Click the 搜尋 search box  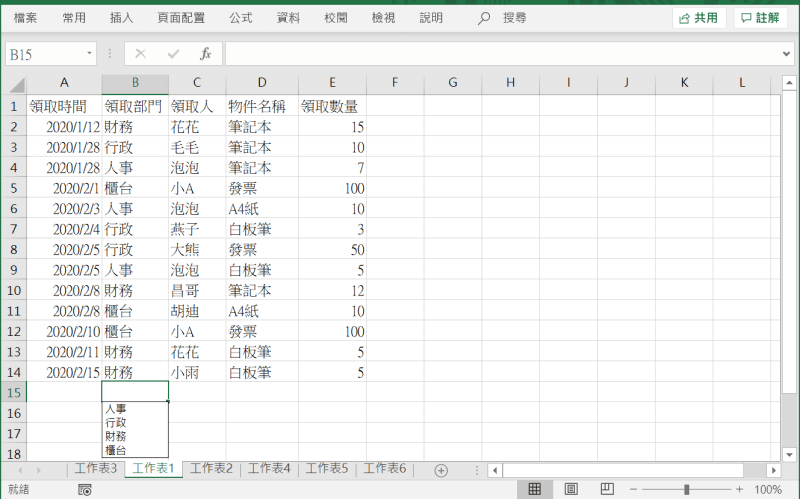pos(514,18)
